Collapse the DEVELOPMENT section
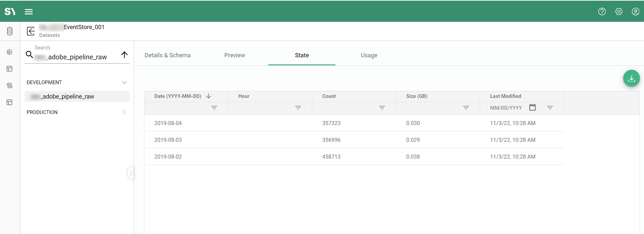Viewport: 644px width, 234px height. [124, 82]
